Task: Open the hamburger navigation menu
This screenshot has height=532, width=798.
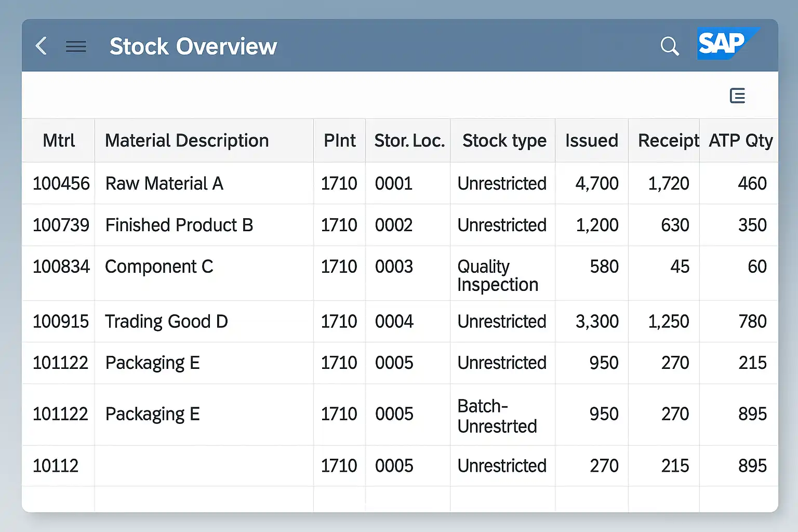Action: (76, 47)
